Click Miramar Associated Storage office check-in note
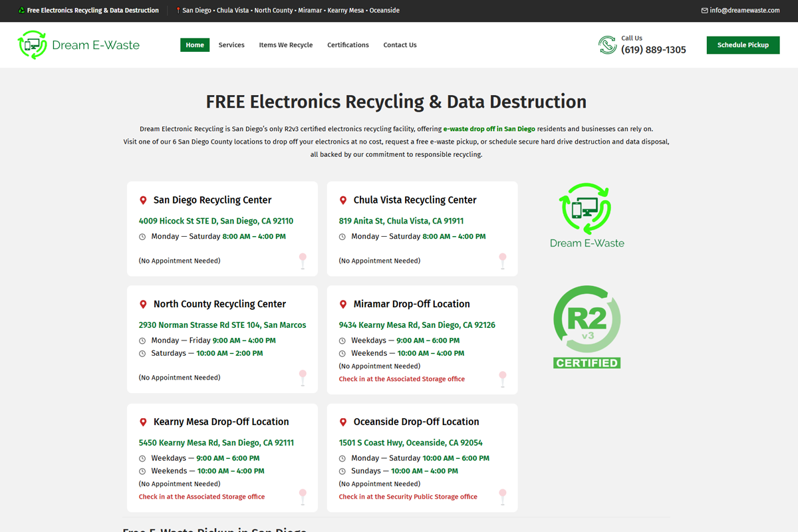Viewport: 798px width, 532px height. [402, 379]
